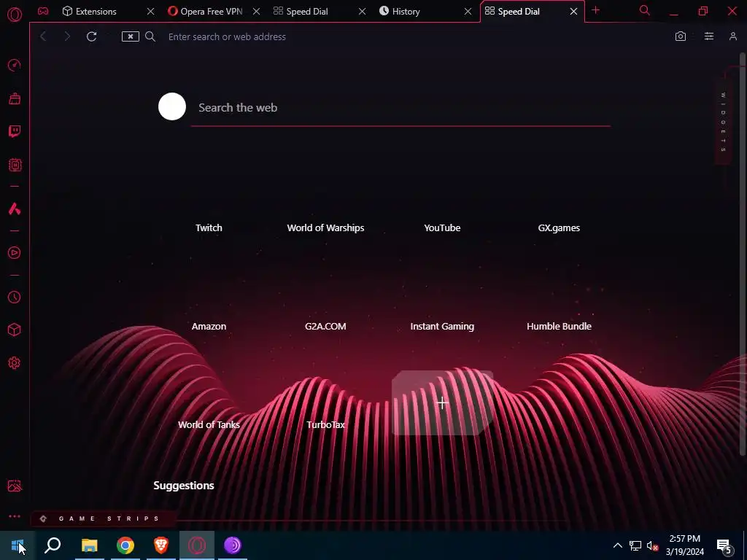Click the address bar field
Image resolution: width=747 pixels, height=560 pixels.
point(414,36)
